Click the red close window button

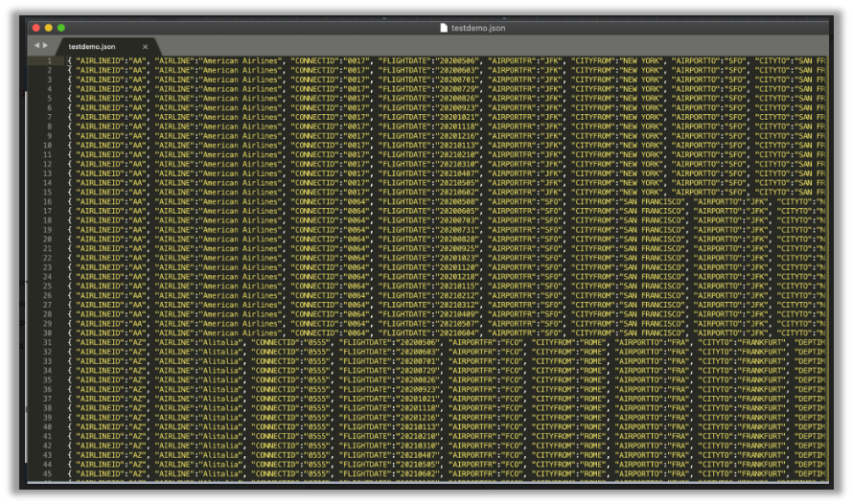click(x=36, y=28)
